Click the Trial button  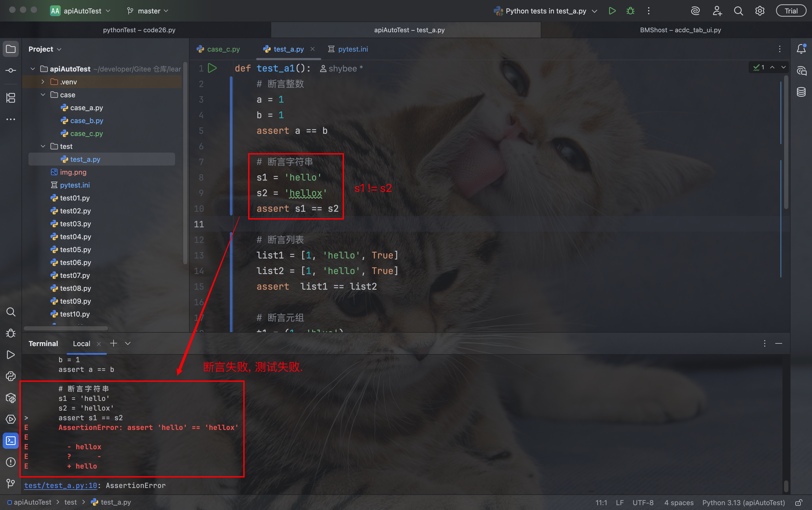pyautogui.click(x=791, y=11)
